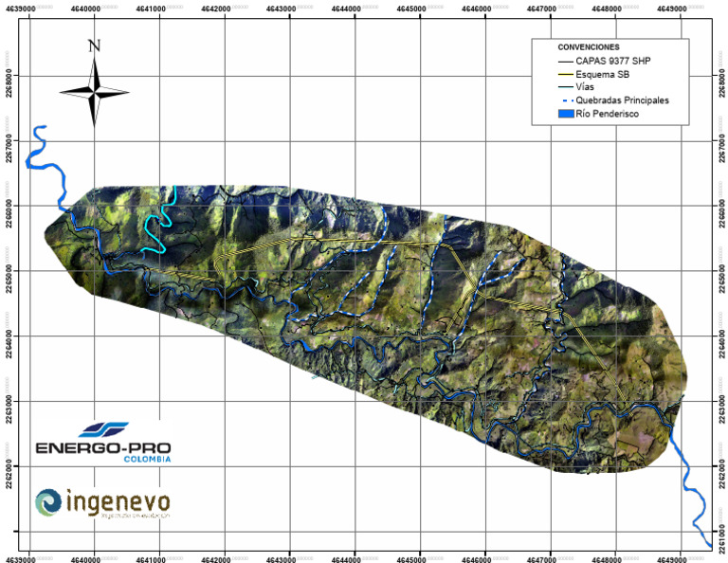Click the ENERGO-PRO wave logo symbol
Screen dimensions: 728x563
103,429
